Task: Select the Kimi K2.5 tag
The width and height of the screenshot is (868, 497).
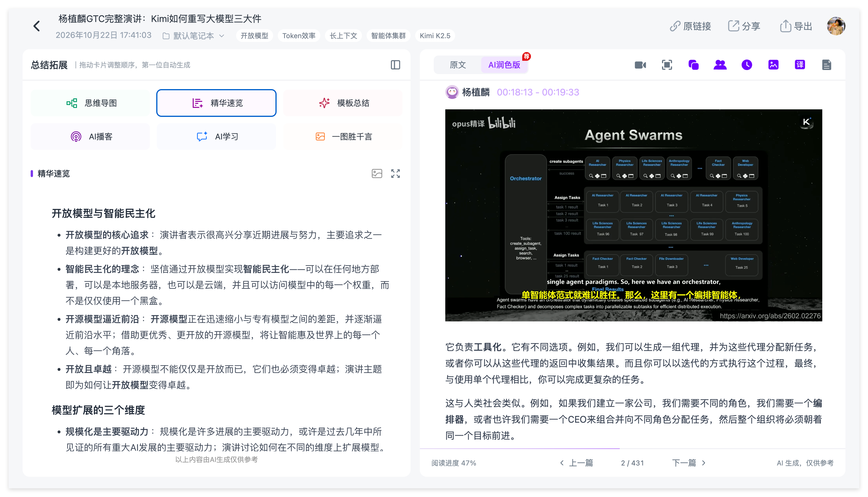Action: [x=435, y=36]
